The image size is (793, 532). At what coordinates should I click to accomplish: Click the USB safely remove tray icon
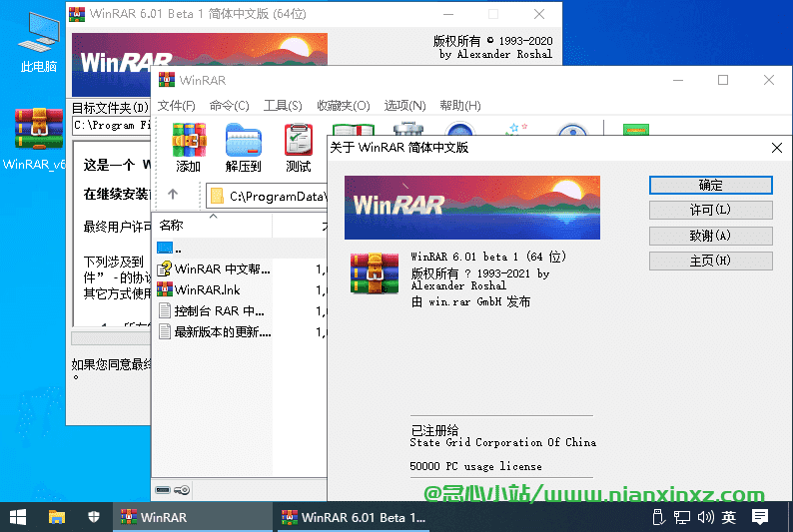coord(658,517)
